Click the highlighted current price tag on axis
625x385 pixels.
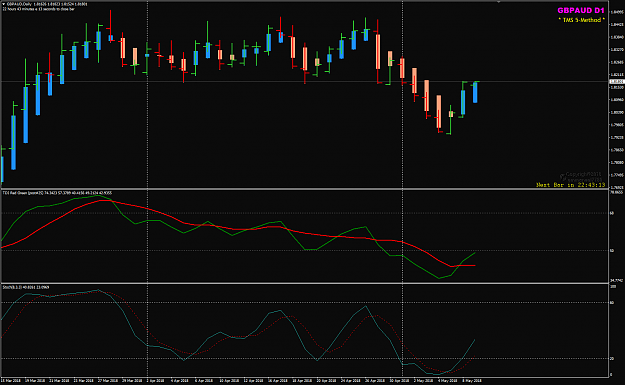click(616, 81)
